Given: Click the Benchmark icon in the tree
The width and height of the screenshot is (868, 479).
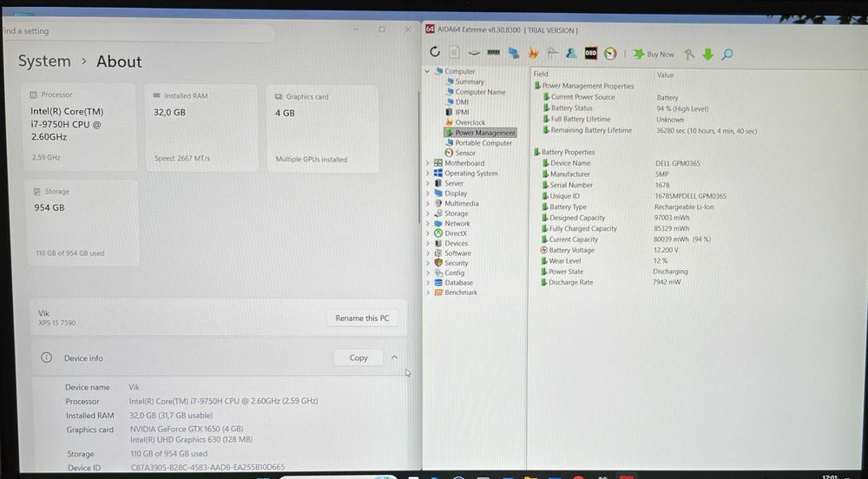Looking at the screenshot, I should click(x=438, y=292).
